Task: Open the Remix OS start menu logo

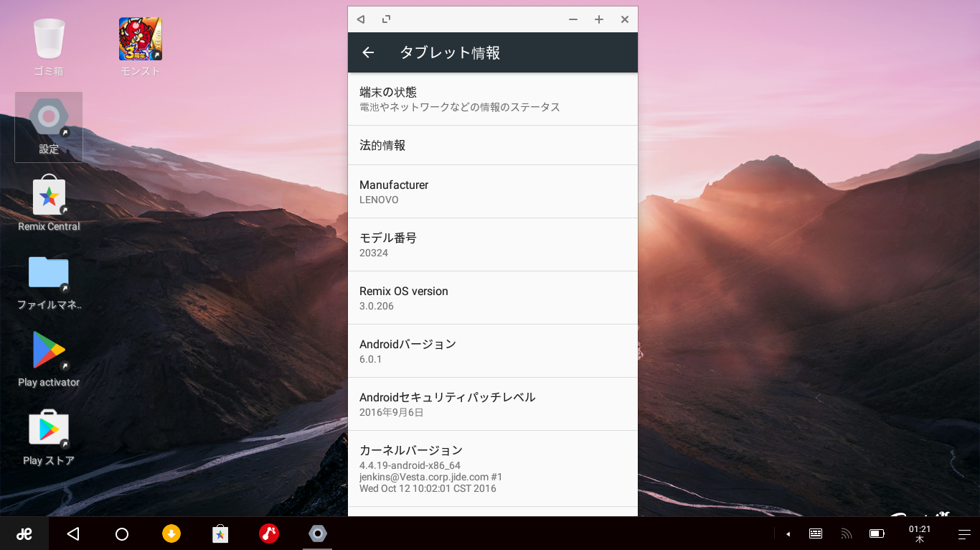Action: (24, 533)
